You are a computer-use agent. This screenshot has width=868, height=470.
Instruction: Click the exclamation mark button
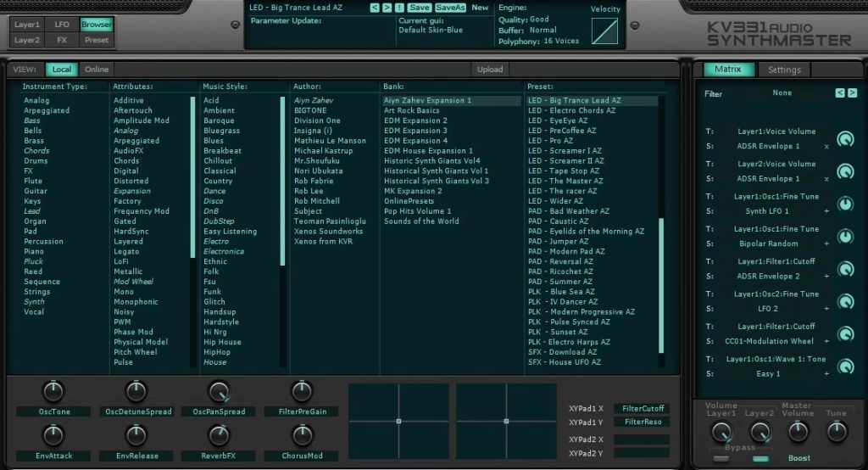coord(399,8)
